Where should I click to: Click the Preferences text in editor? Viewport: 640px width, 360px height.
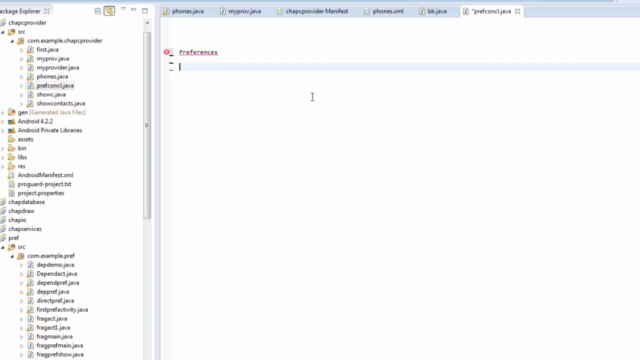point(198,52)
